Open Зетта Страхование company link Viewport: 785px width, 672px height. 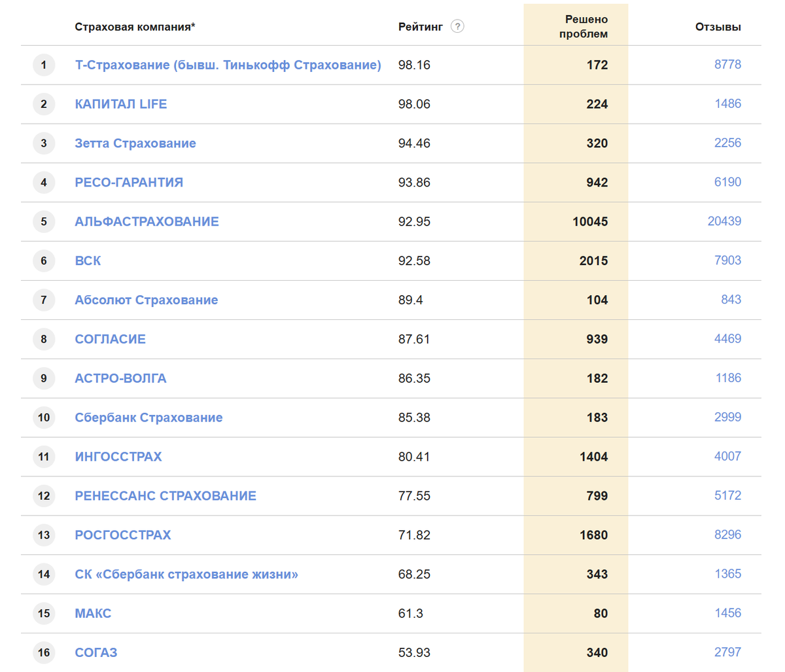coord(135,143)
